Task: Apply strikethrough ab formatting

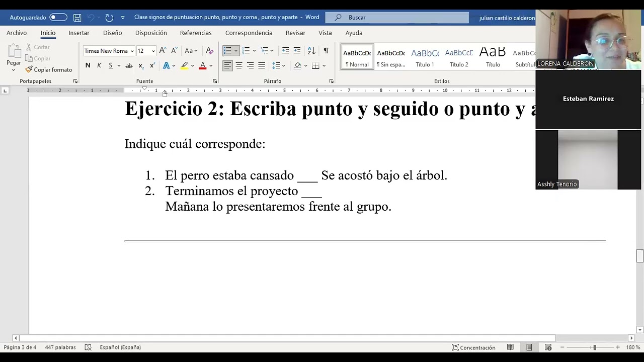Action: click(129, 66)
